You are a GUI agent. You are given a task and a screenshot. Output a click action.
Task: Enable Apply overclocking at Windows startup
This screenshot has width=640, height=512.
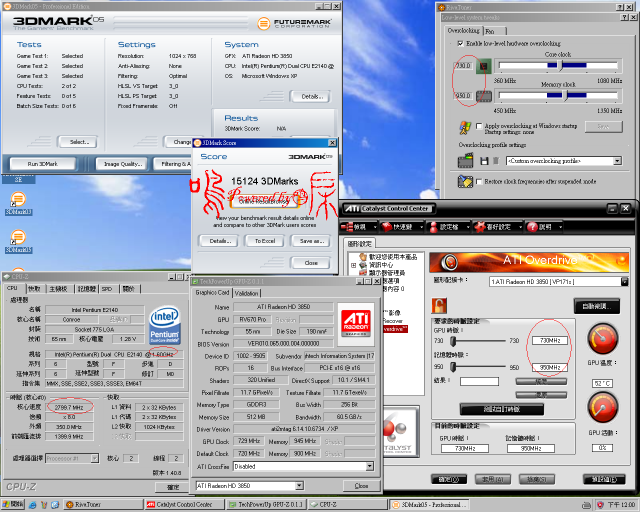[x=479, y=126]
